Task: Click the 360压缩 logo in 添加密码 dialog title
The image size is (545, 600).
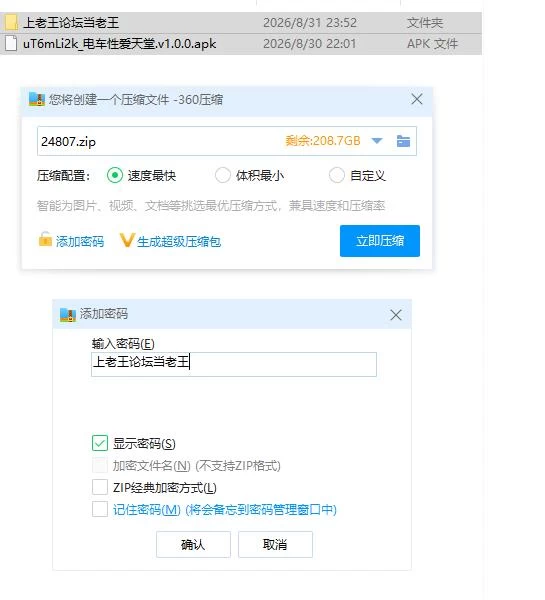Action: coord(68,315)
